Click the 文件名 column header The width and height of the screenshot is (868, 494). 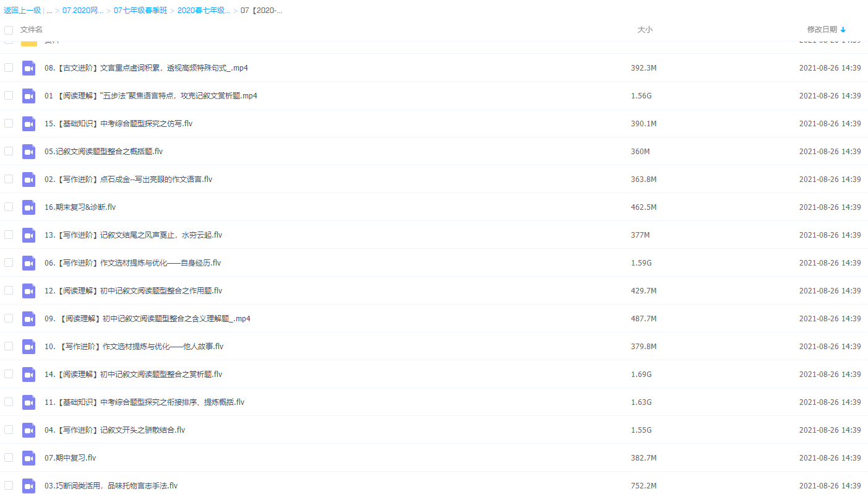pos(30,29)
